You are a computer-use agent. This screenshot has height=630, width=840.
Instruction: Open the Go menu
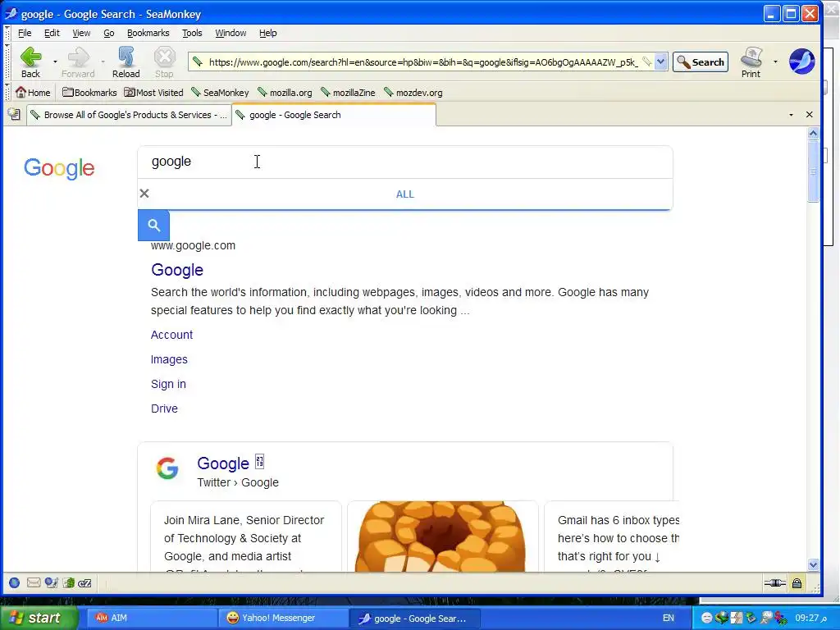pyautogui.click(x=109, y=33)
